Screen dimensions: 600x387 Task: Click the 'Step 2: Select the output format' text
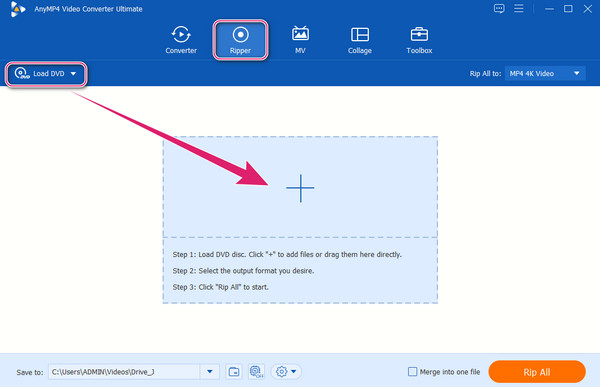pyautogui.click(x=243, y=271)
